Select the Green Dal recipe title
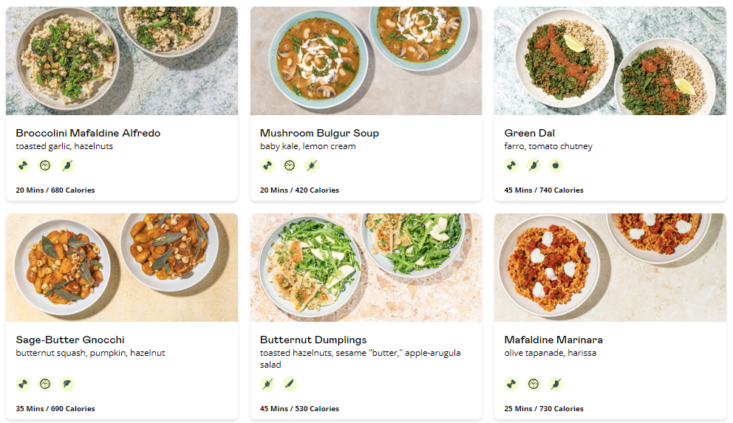This screenshot has width=733, height=423. [x=531, y=133]
